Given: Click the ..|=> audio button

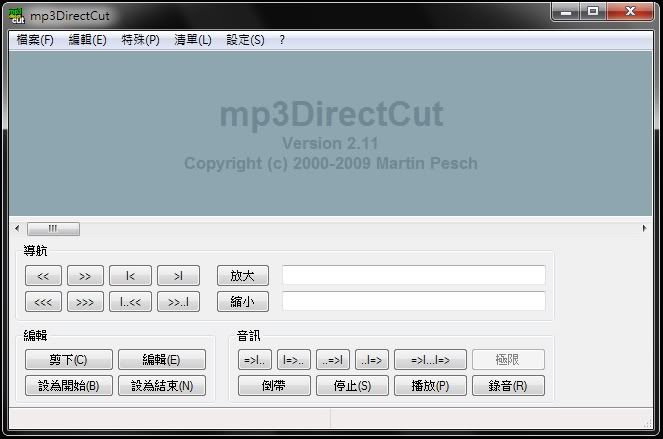Looking at the screenshot, I should click(x=372, y=359).
